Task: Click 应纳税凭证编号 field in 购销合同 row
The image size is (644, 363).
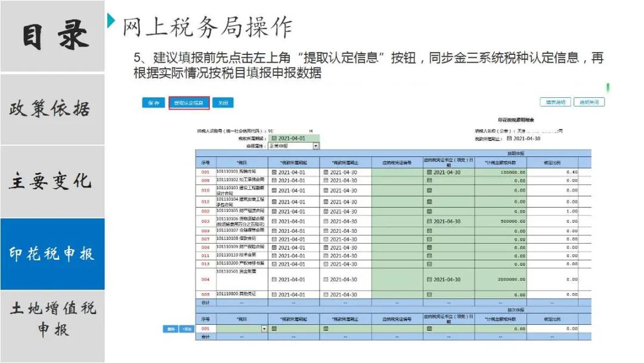Action: (x=397, y=173)
